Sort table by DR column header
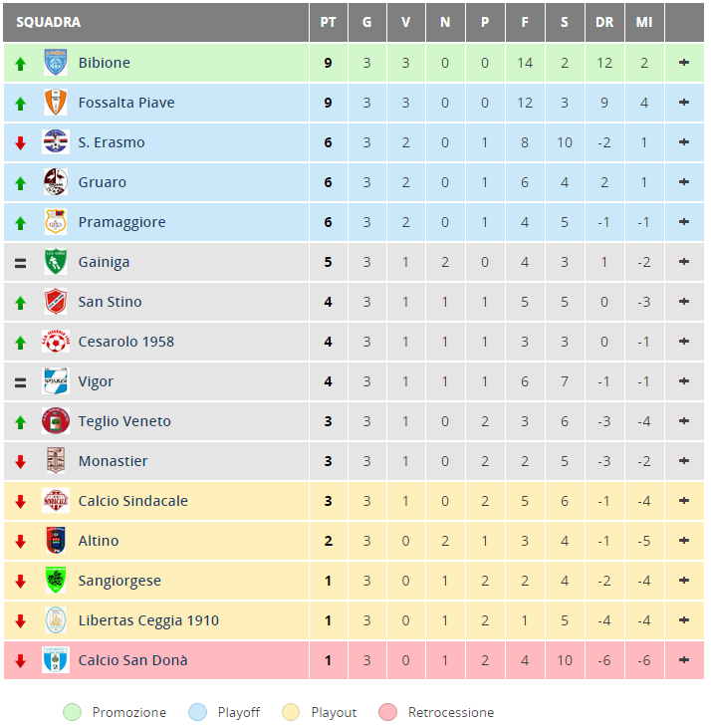 tap(604, 22)
